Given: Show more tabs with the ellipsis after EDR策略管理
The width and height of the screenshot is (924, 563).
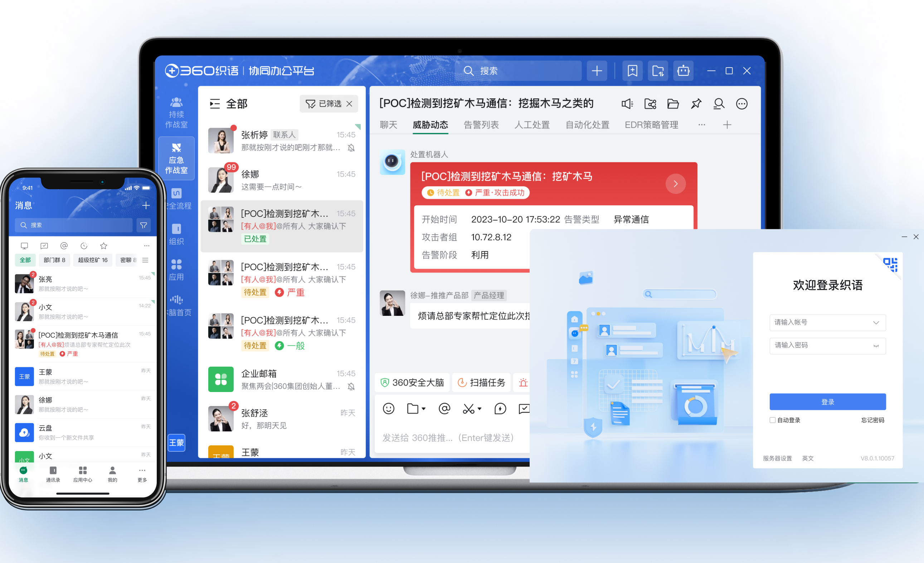Looking at the screenshot, I should 701,125.
